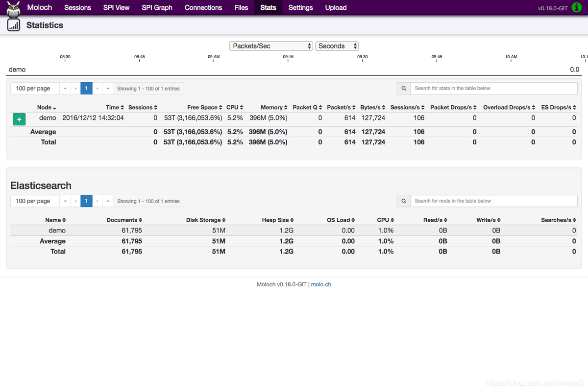
Task: Sort Elasticsearch table by Heap Size column
Action: (x=278, y=220)
